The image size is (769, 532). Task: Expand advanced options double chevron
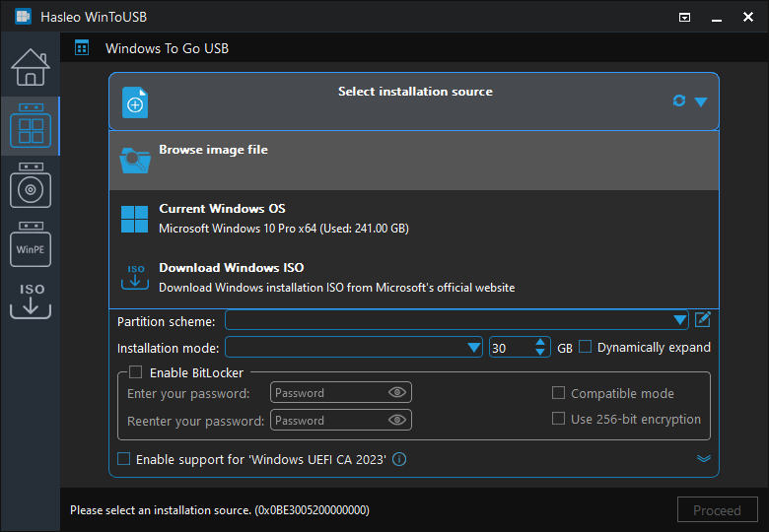coord(704,458)
